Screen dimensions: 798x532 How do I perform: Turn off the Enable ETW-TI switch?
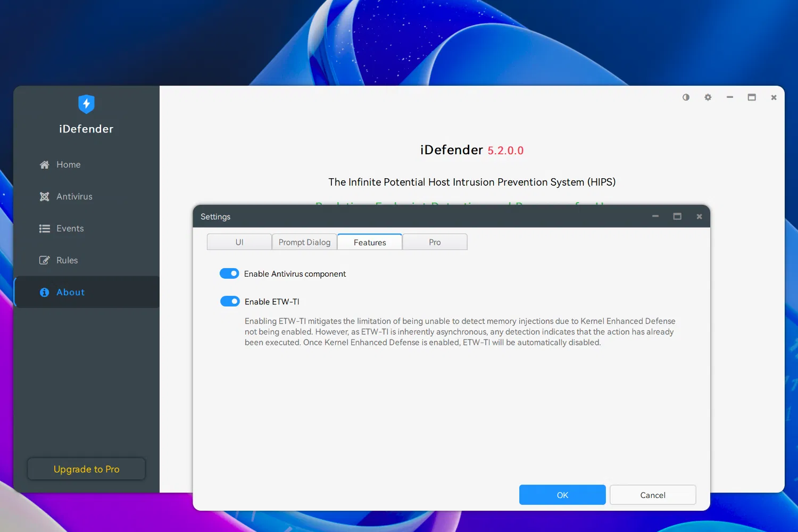pos(230,301)
